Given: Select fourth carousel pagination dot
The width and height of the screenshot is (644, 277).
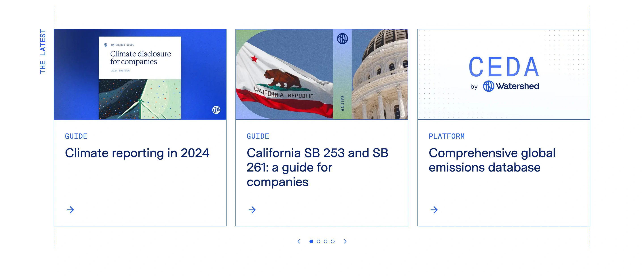Looking at the screenshot, I should point(333,241).
